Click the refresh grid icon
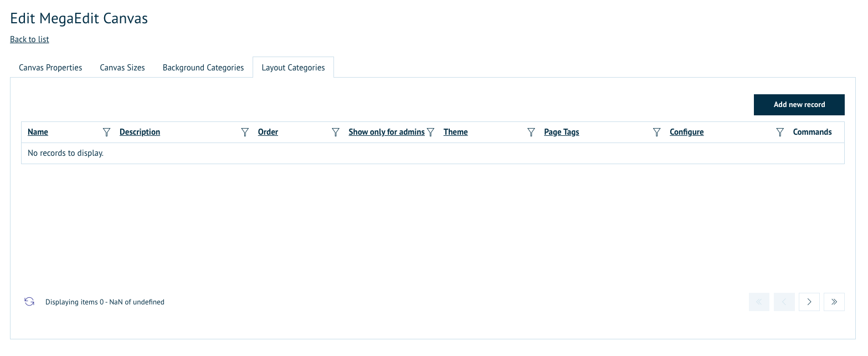Screen dimensions: 868x356 pos(29,302)
